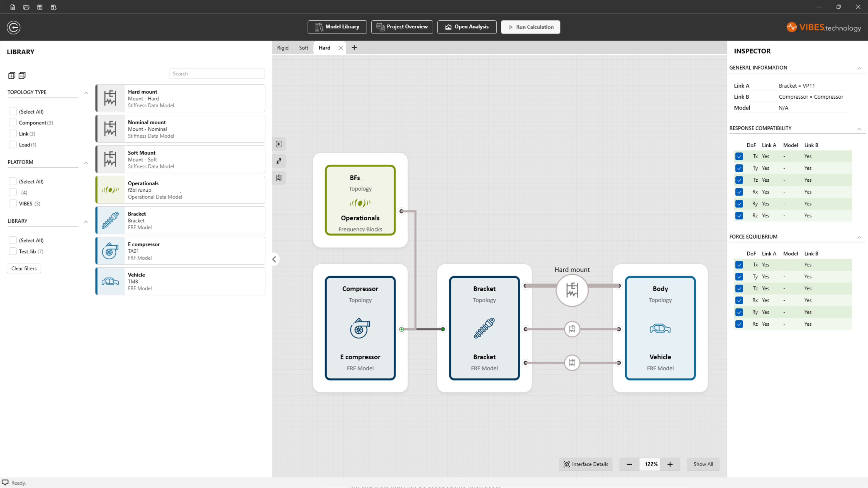This screenshot has height=488, width=868.
Task: Check Component topology type filter
Action: (13, 123)
